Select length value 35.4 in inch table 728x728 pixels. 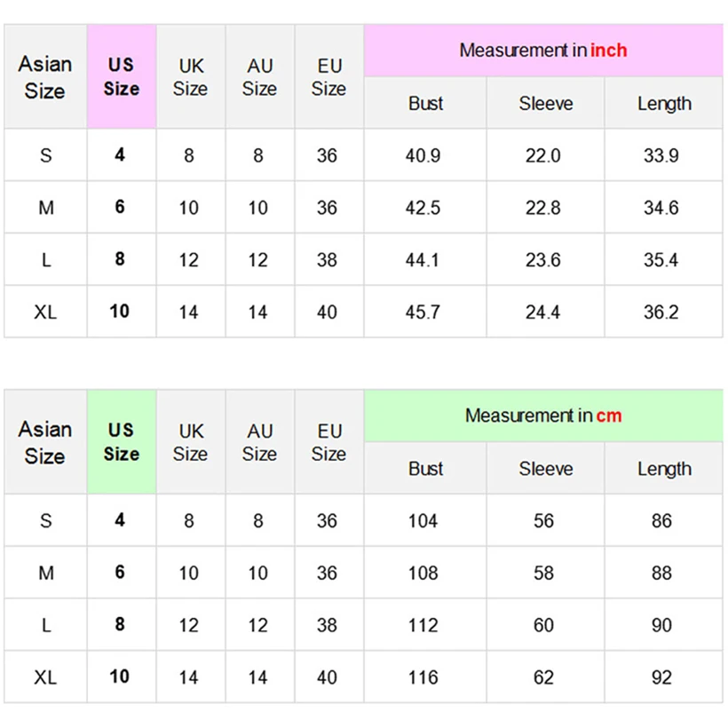[661, 260]
